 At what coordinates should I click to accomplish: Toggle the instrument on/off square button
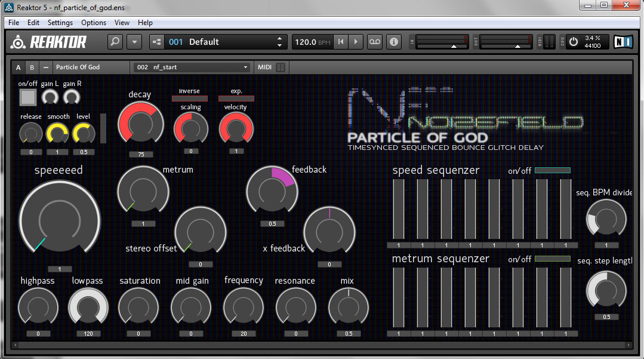pyautogui.click(x=28, y=97)
